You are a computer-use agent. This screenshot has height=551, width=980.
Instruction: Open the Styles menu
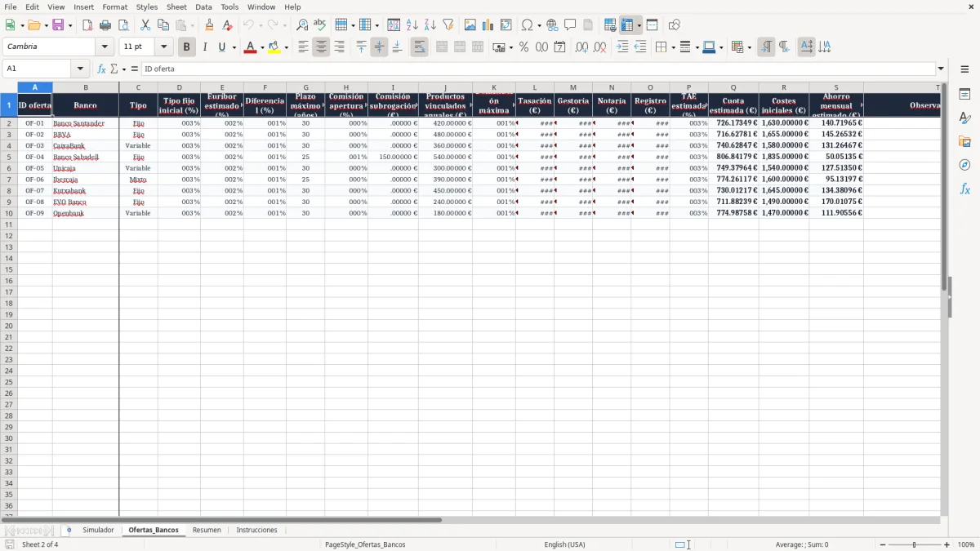(147, 7)
